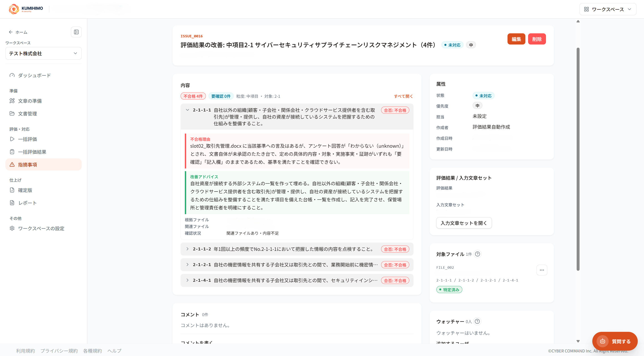Open the ワークスペース dropdown at top right
This screenshot has height=356, width=644.
tap(608, 9)
